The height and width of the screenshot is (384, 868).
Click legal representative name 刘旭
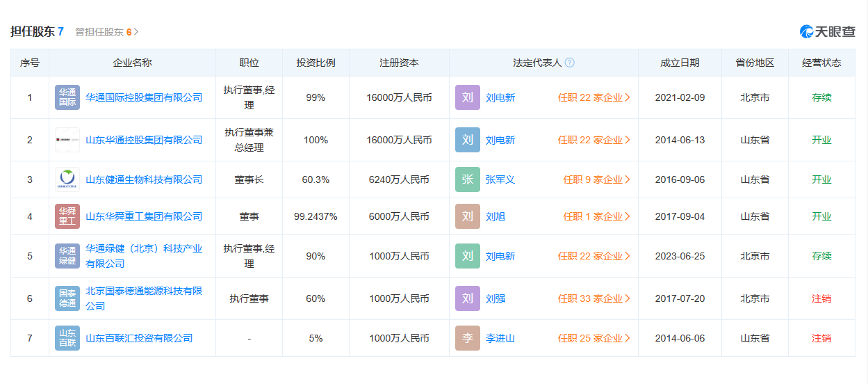[x=496, y=216]
